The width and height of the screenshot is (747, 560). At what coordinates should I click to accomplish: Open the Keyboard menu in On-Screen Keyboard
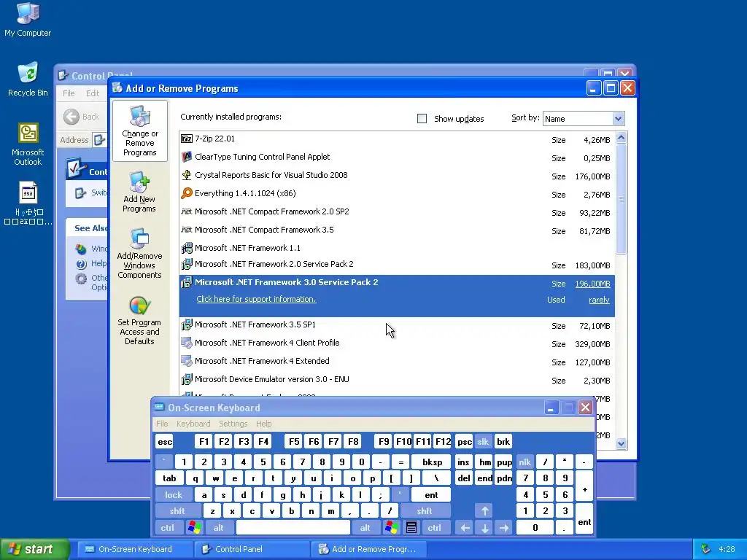[193, 424]
